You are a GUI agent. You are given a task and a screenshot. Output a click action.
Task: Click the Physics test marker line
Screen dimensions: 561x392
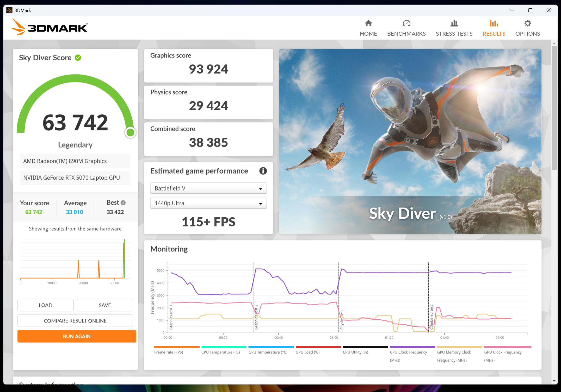(x=338, y=297)
